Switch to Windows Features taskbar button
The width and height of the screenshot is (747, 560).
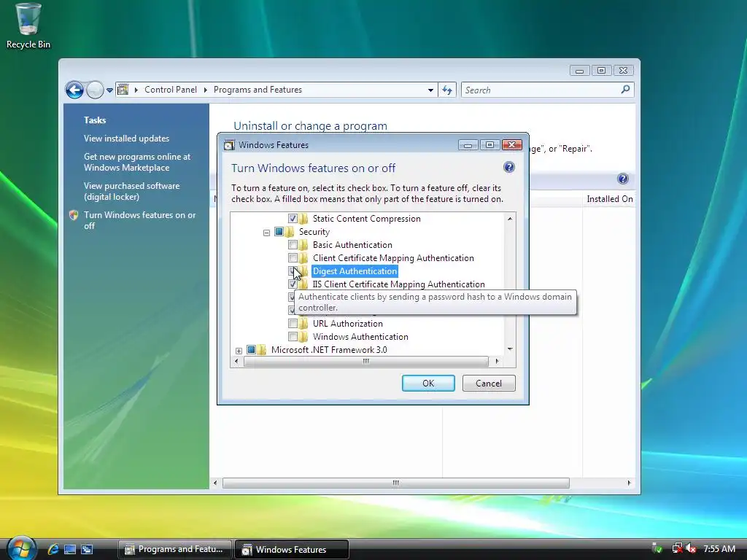(292, 549)
